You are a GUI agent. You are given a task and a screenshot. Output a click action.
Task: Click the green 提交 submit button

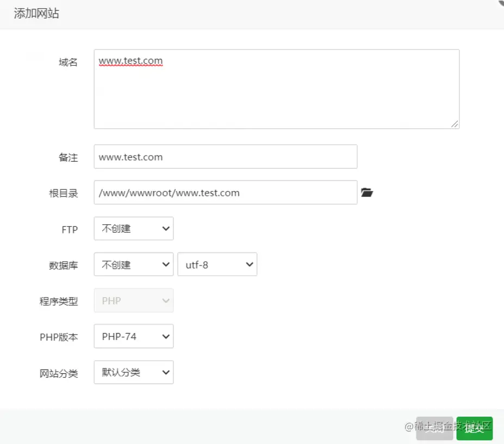475,428
